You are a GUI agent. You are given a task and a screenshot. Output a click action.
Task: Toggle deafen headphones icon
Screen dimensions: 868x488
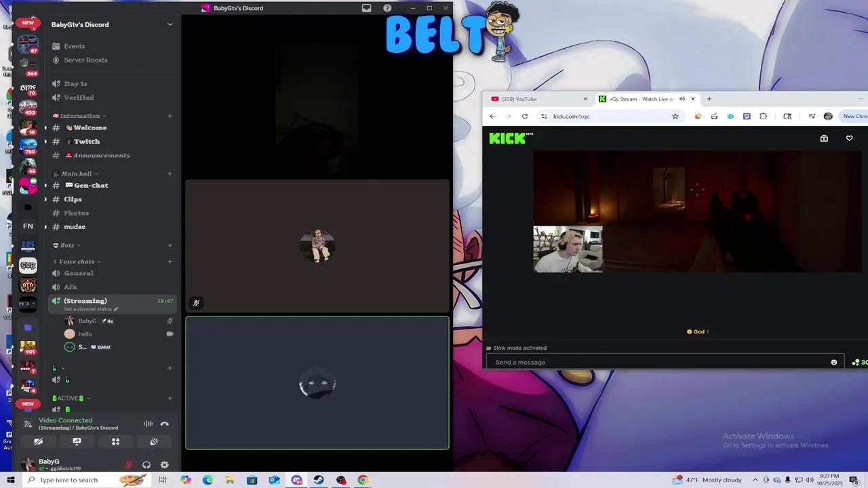pyautogui.click(x=146, y=465)
